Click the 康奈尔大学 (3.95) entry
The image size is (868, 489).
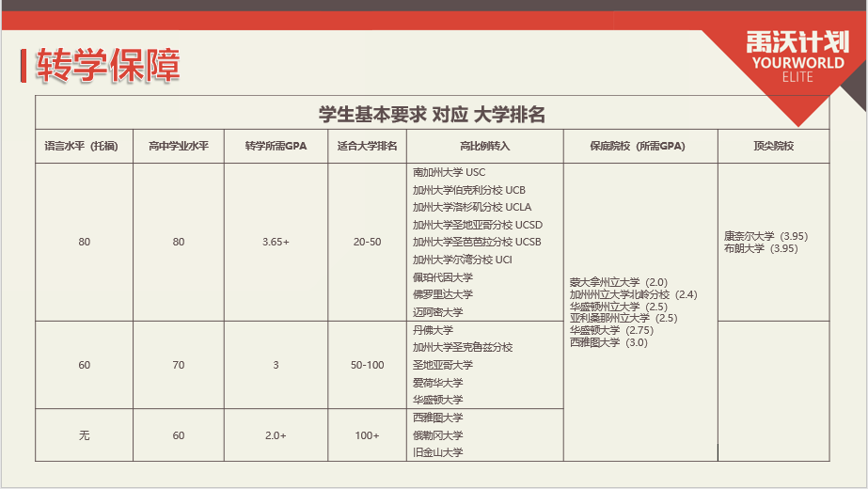tap(765, 236)
